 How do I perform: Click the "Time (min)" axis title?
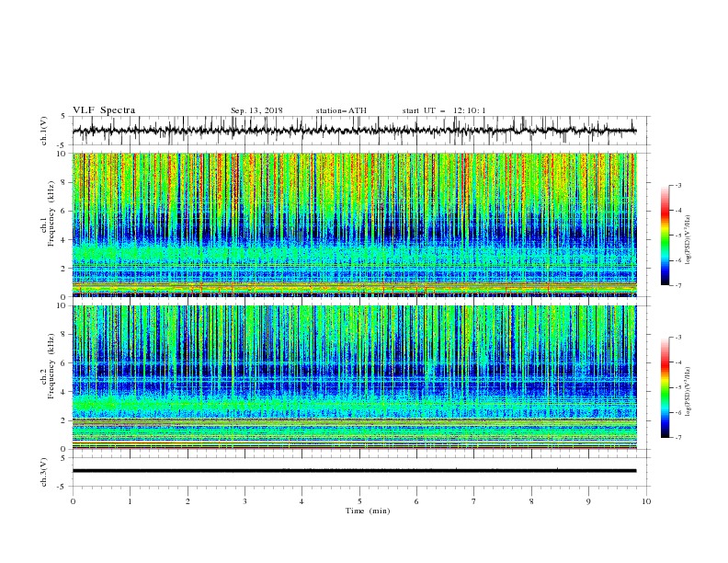(x=368, y=511)
